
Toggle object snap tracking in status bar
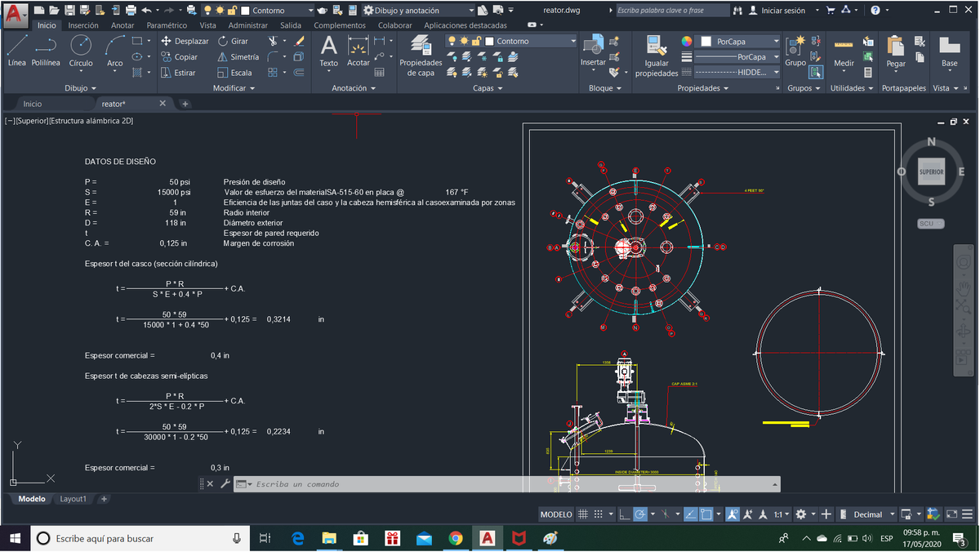(x=690, y=514)
